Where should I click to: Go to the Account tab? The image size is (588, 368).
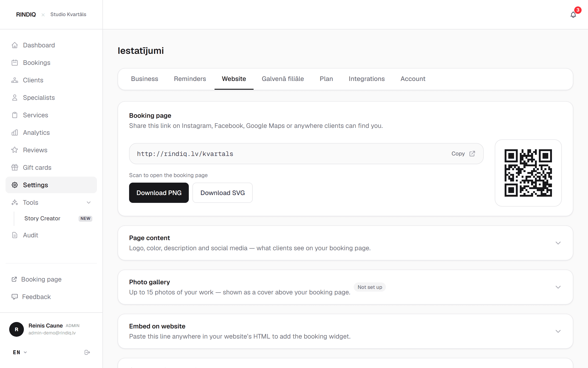coord(413,79)
